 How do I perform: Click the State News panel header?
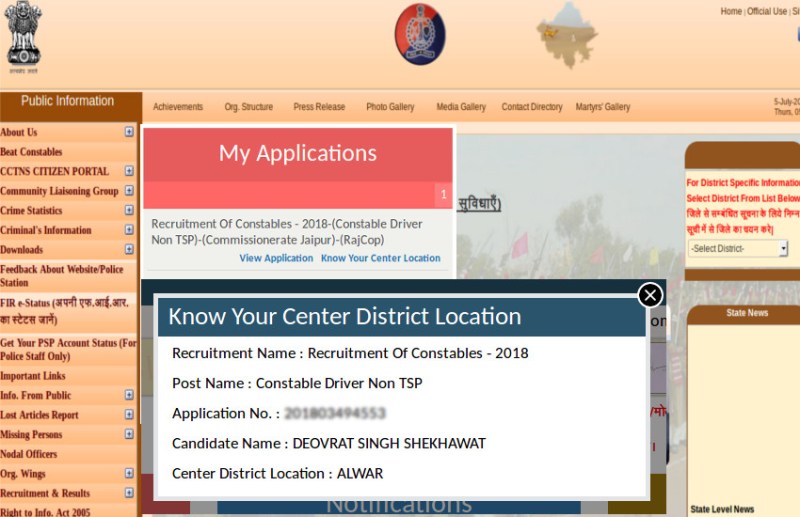pyautogui.click(x=747, y=313)
